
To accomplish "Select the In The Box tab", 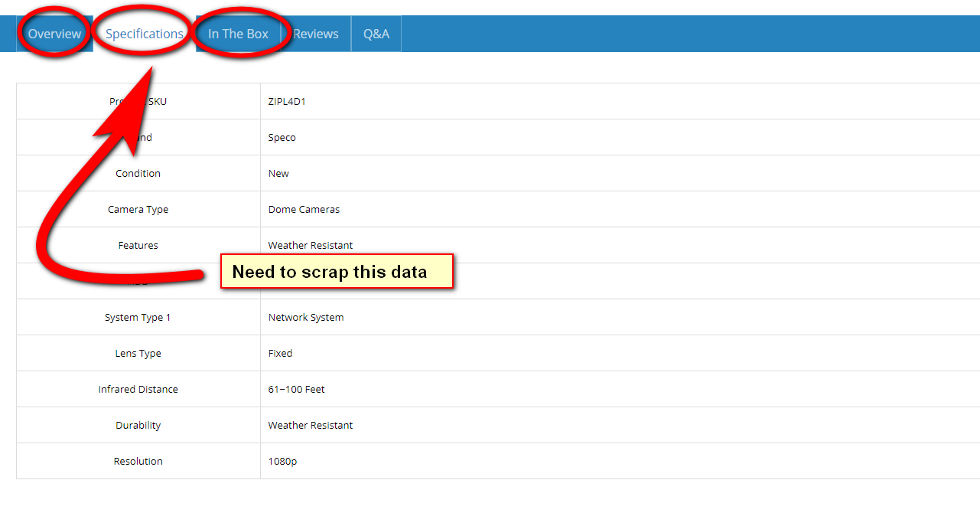I will pos(238,34).
